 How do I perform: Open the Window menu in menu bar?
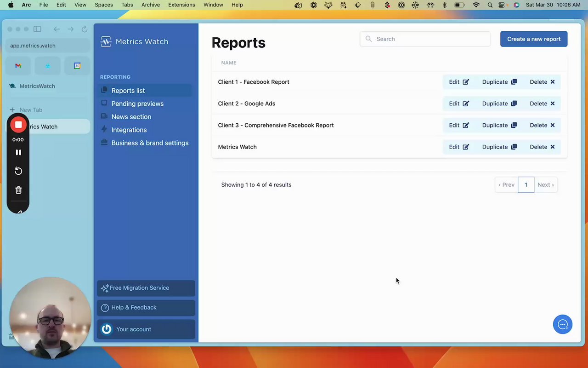[213, 5]
